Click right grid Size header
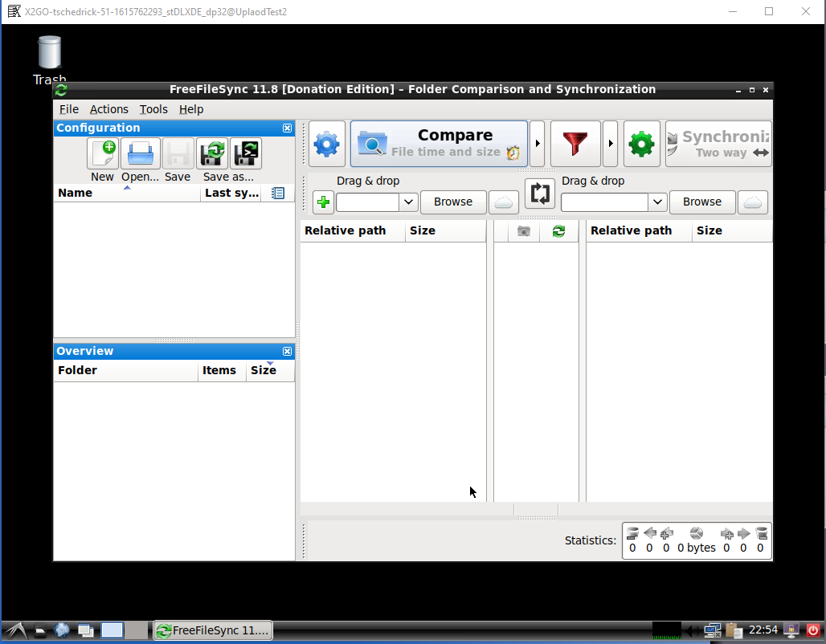Screen dimensions: 826x644 [732, 231]
